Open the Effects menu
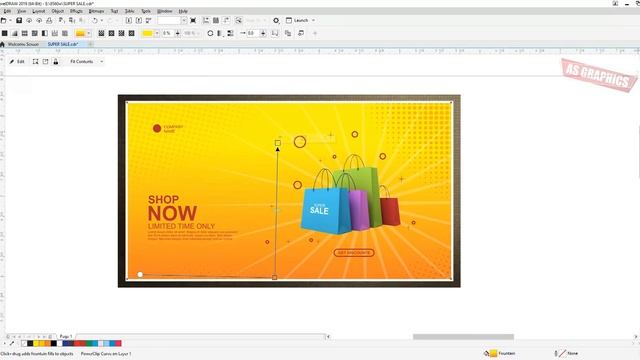 click(76, 11)
